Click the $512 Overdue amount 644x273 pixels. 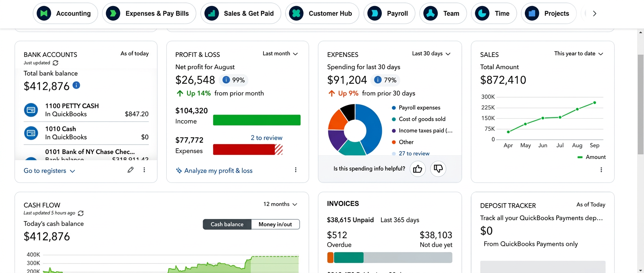tap(337, 235)
